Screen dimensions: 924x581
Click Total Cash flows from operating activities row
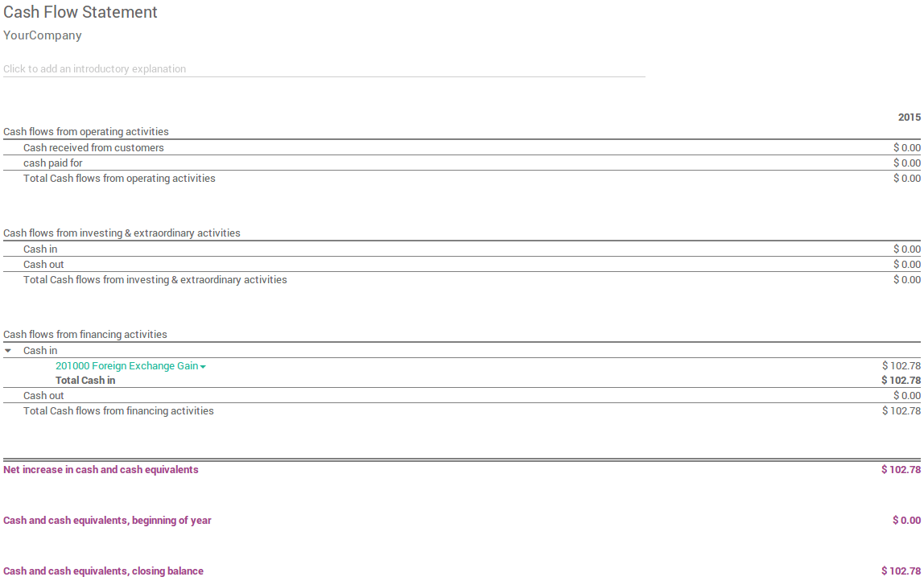[x=119, y=178]
